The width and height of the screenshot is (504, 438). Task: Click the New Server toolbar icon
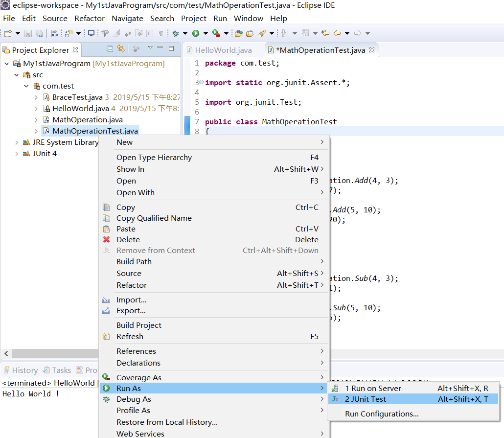coord(69,33)
